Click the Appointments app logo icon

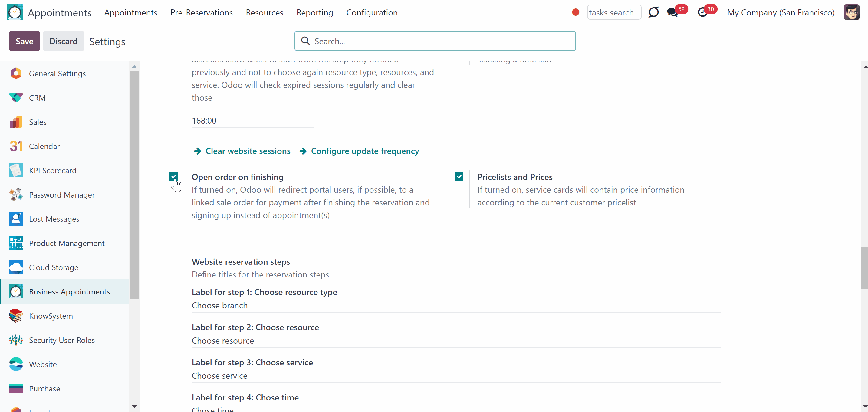[x=15, y=12]
